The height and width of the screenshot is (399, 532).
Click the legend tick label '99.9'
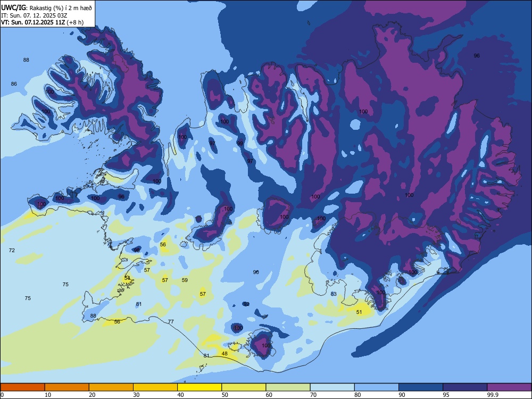[493, 395]
